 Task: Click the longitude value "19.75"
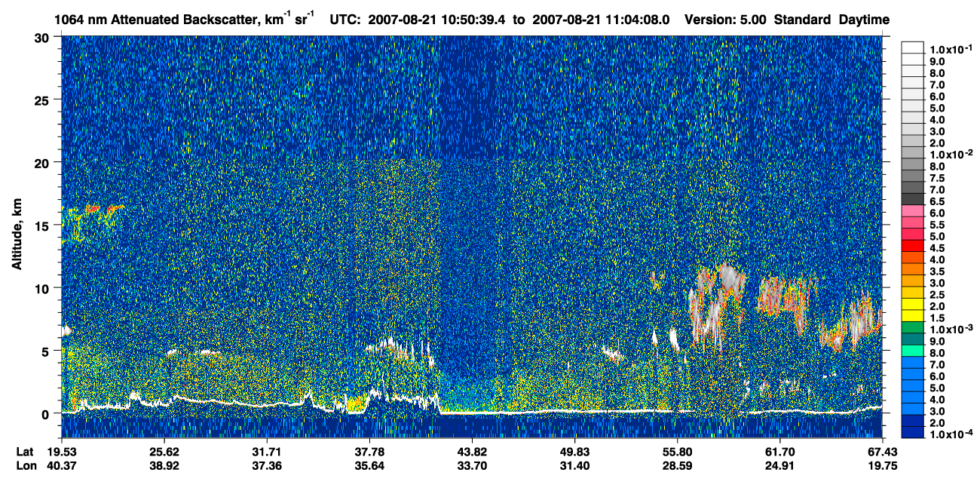882,465
